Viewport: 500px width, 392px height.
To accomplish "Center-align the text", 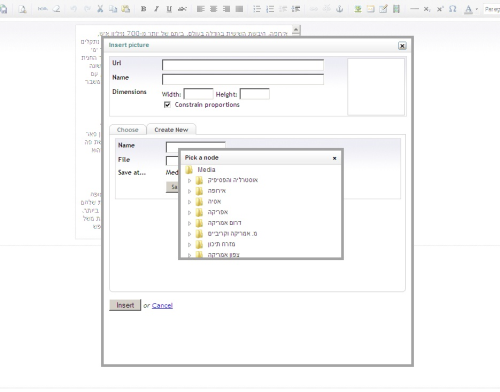I will pos(213,9).
